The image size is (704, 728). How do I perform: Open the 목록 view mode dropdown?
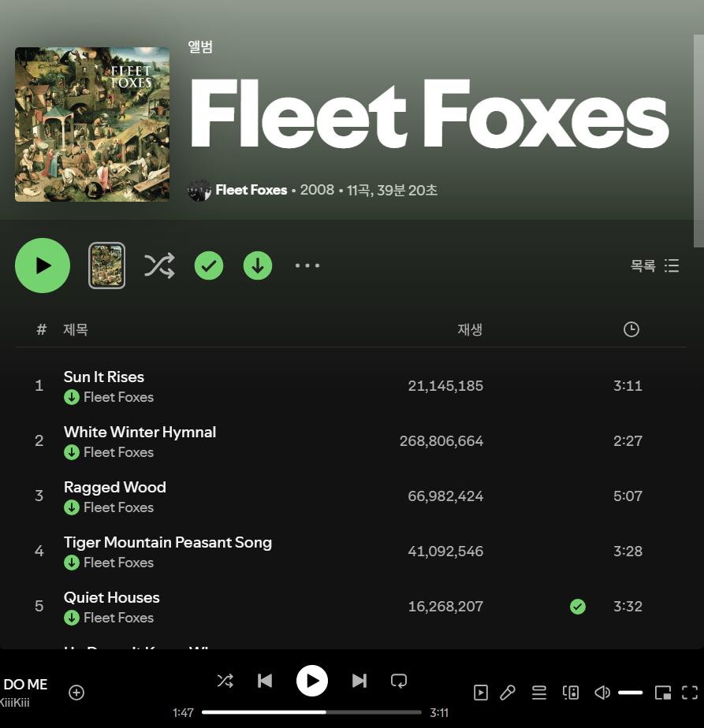(655, 266)
